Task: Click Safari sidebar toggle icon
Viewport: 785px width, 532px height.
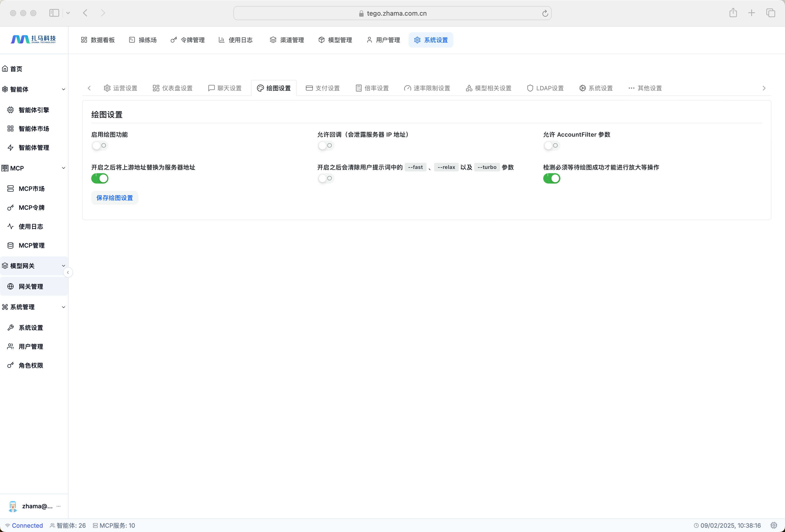Action: pos(54,13)
